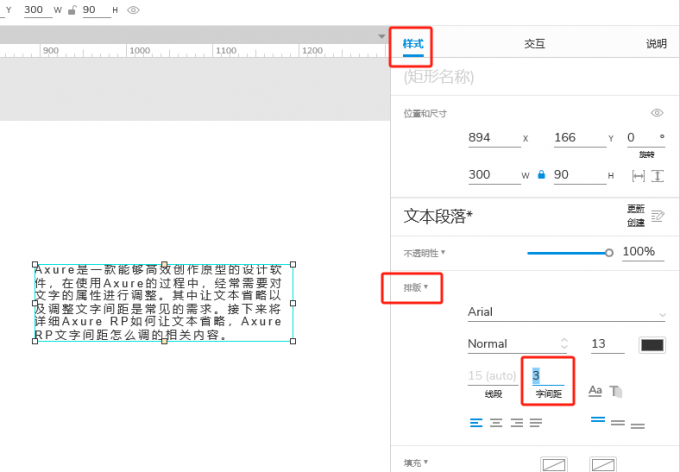Set vertical alignment to top
This screenshot has height=472, width=680.
[598, 420]
